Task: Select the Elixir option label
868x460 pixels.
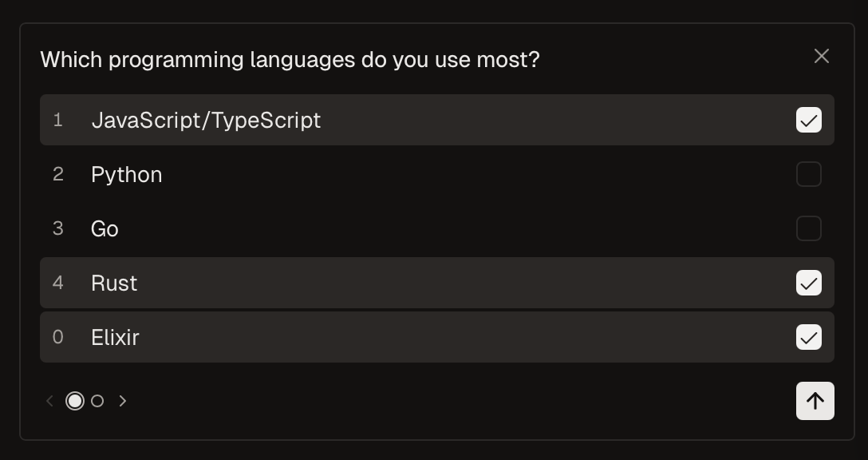Action: click(115, 337)
